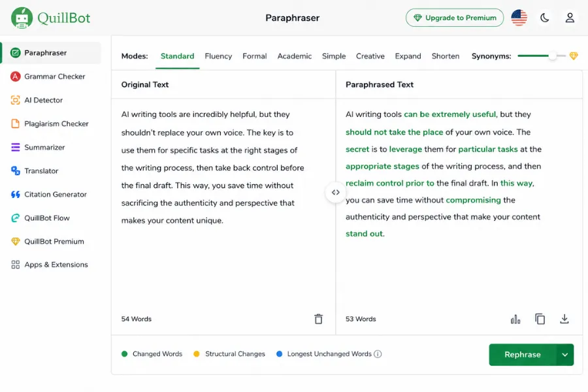Adjust the Synonyms slider handle

[552, 56]
